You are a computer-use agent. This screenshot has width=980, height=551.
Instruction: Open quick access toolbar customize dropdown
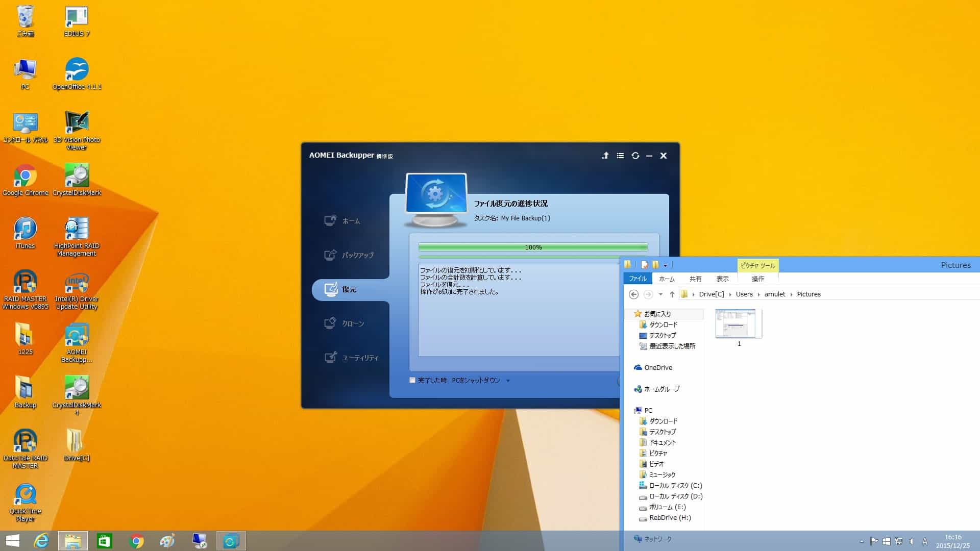pyautogui.click(x=665, y=265)
